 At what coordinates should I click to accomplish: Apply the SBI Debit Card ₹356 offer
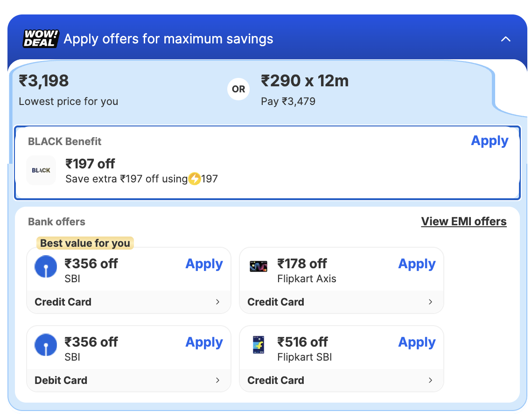[x=204, y=342]
